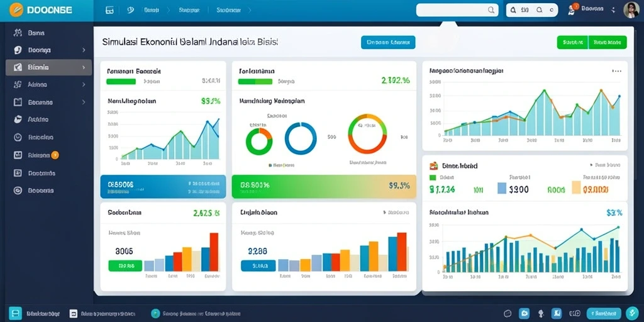Open the highlighted sidebar menu item
644x322 pixels.
48,67
